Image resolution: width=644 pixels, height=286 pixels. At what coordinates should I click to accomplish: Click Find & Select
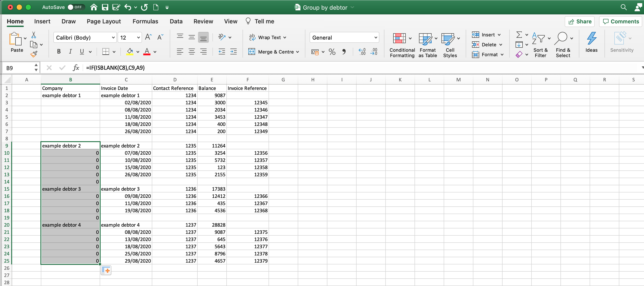[x=563, y=45]
